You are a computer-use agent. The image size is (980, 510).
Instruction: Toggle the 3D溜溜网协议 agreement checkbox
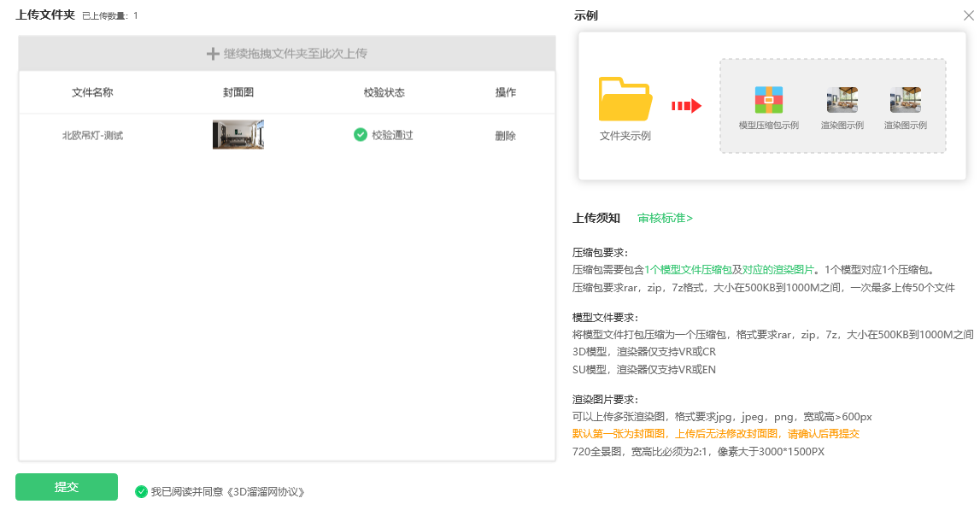(144, 491)
